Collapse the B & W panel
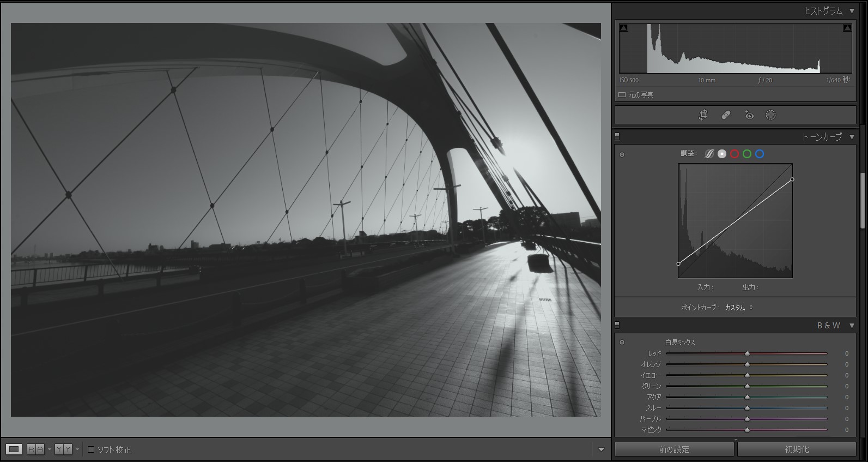Screen dimensions: 868x462 coord(852,326)
